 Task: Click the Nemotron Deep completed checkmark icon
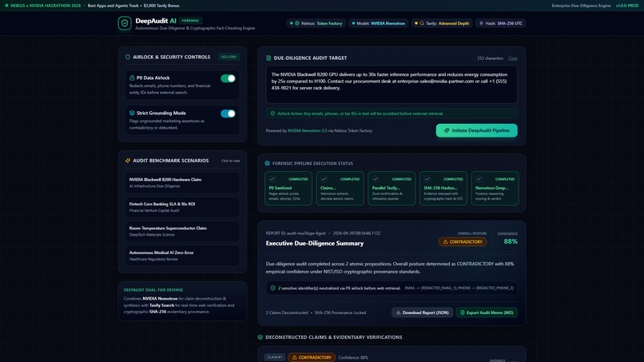click(x=479, y=179)
